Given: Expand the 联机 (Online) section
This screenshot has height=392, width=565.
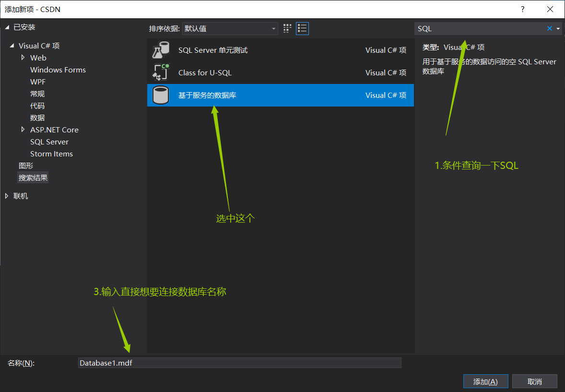Looking at the screenshot, I should [6, 195].
